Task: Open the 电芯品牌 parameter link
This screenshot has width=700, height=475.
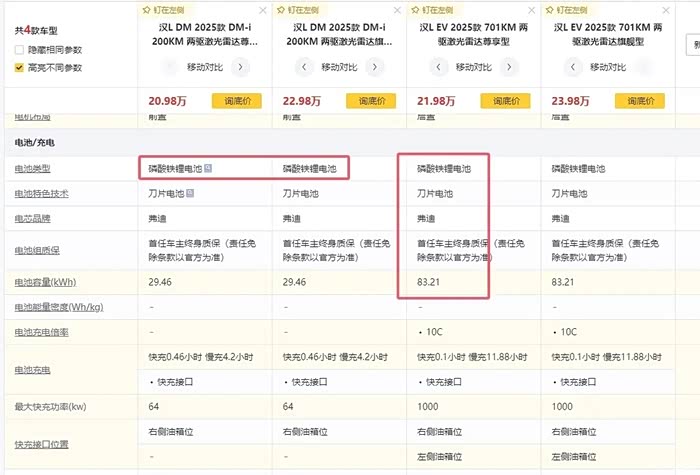Action: click(x=33, y=219)
